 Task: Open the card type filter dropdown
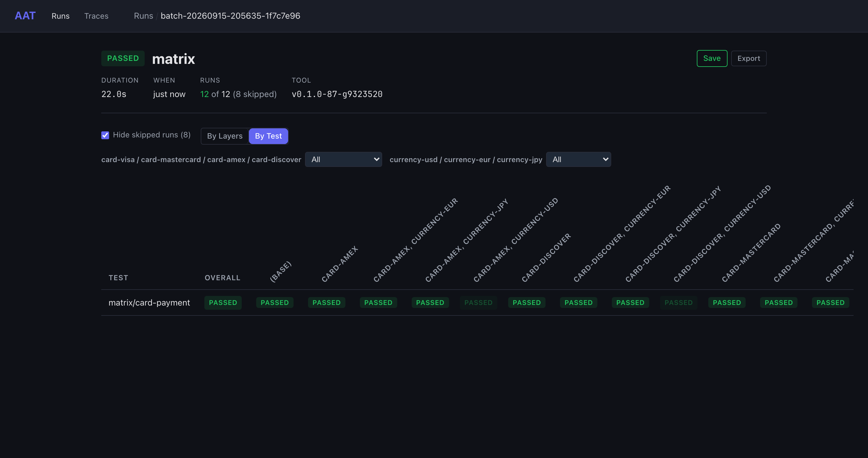[x=343, y=159]
